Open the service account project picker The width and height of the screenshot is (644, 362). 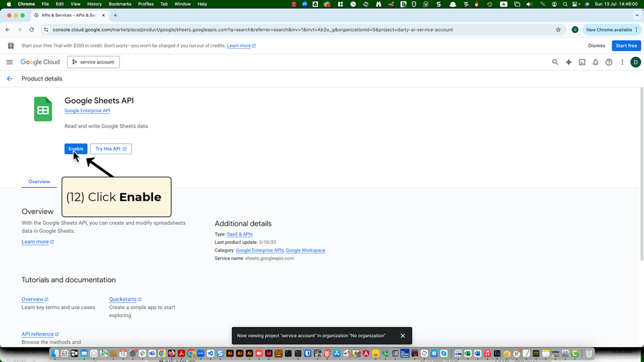tap(93, 62)
